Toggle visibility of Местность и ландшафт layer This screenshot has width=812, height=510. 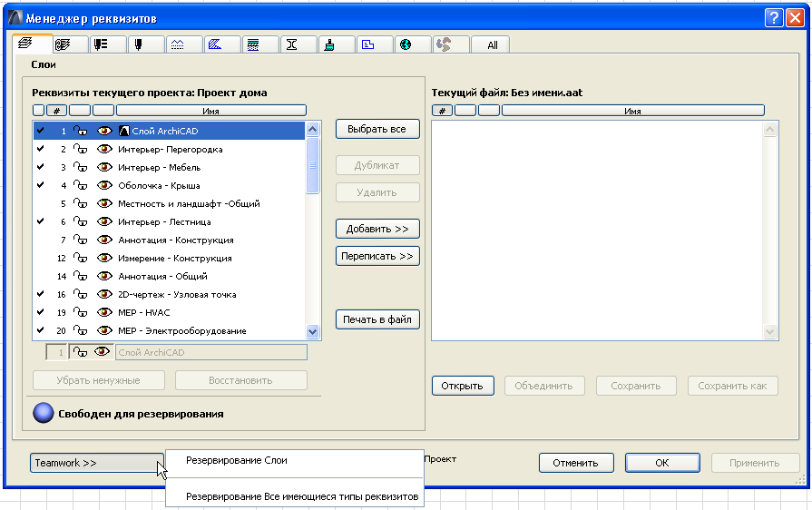pyautogui.click(x=104, y=203)
